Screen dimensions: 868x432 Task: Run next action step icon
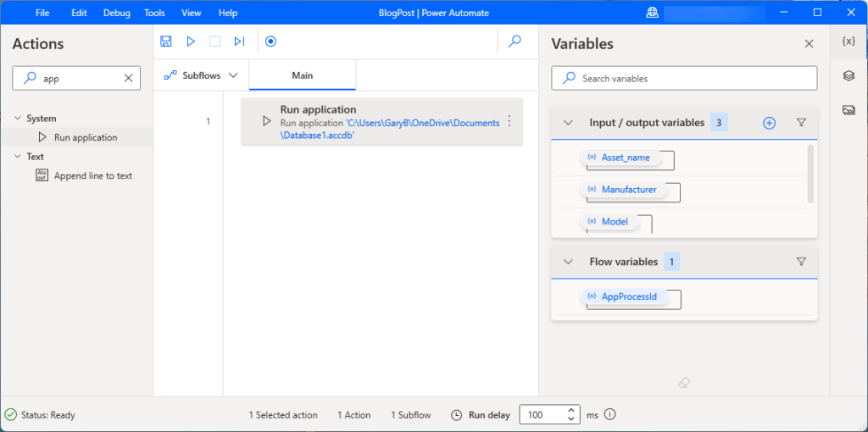click(239, 42)
